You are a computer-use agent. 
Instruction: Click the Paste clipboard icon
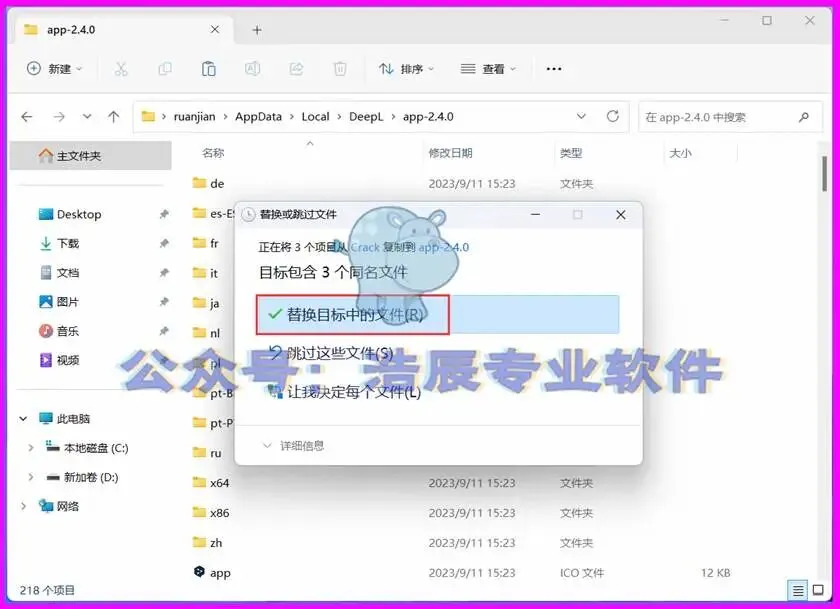(208, 69)
